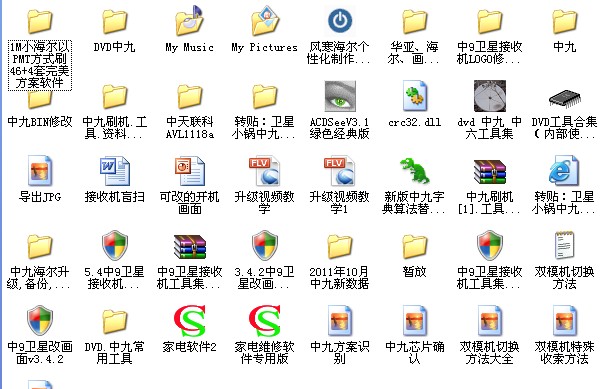
Task: Open the 中九刷机[1].工具... RAR archive
Action: click(490, 172)
